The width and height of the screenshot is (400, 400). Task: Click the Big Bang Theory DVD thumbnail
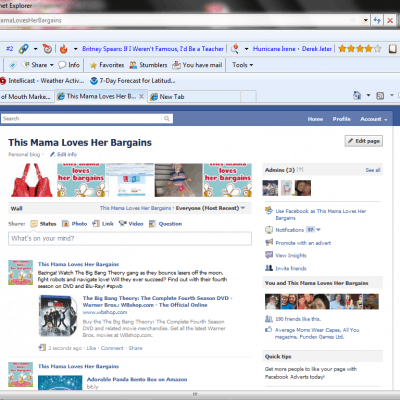pos(58,316)
